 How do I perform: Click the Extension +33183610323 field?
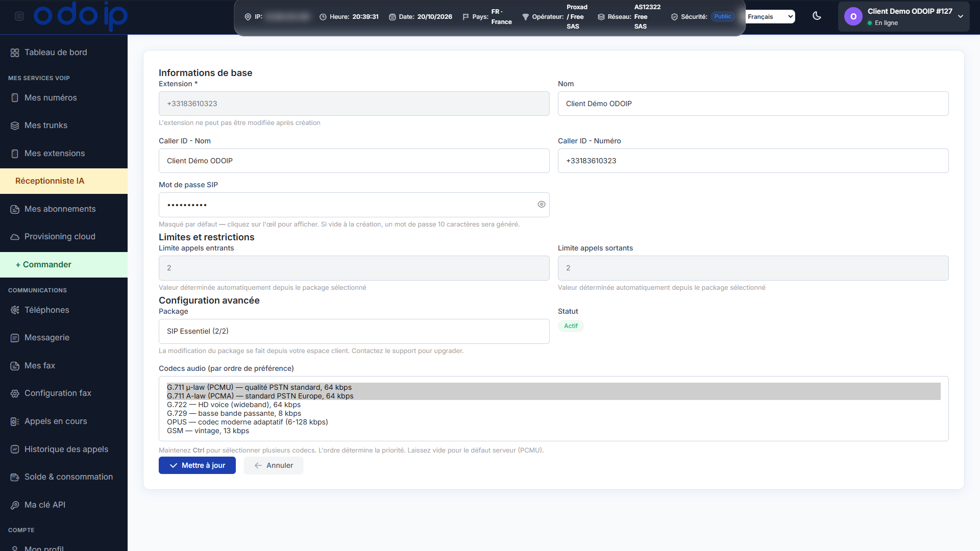pos(354,104)
